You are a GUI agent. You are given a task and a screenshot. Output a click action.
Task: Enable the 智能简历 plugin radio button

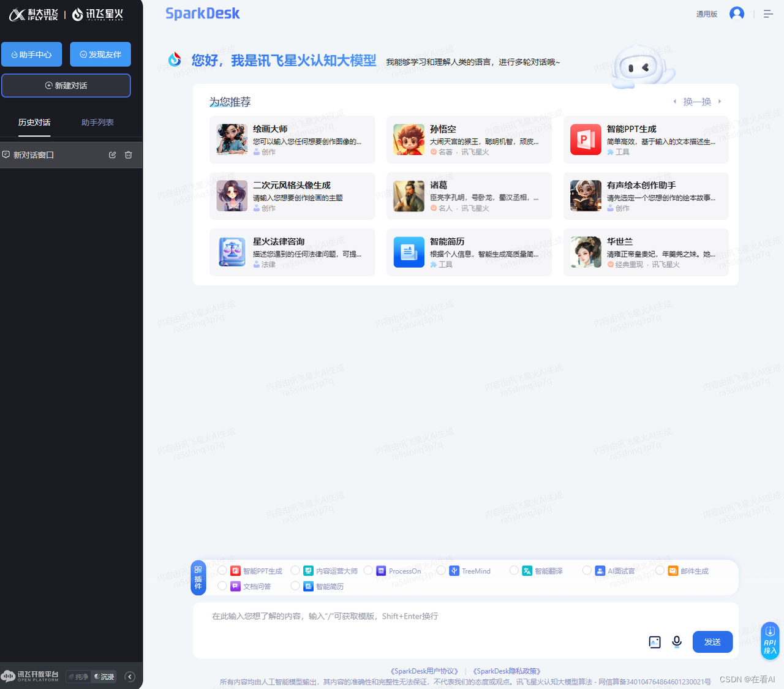click(x=295, y=585)
